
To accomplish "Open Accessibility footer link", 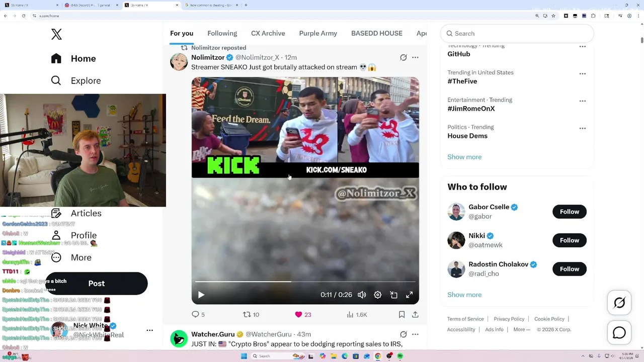I will point(461,329).
